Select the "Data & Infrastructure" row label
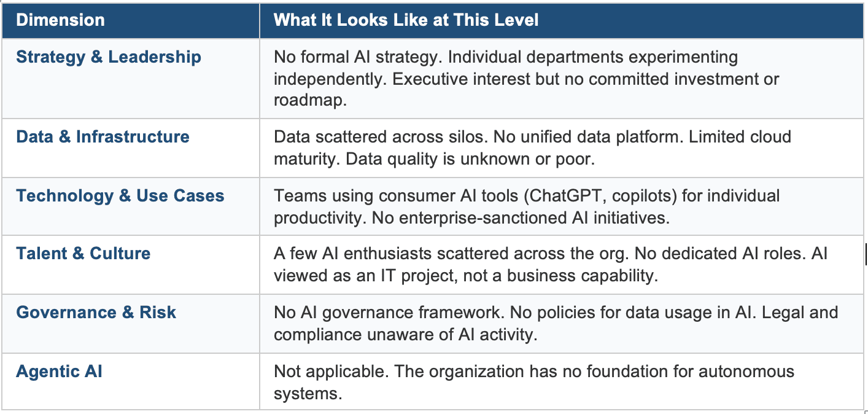Screen dimensions: 868x414 tap(103, 136)
